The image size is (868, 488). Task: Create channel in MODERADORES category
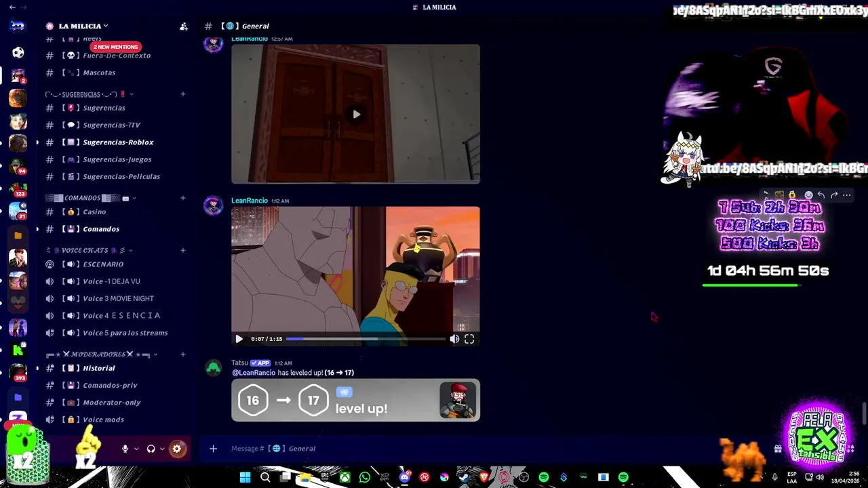[x=183, y=354]
